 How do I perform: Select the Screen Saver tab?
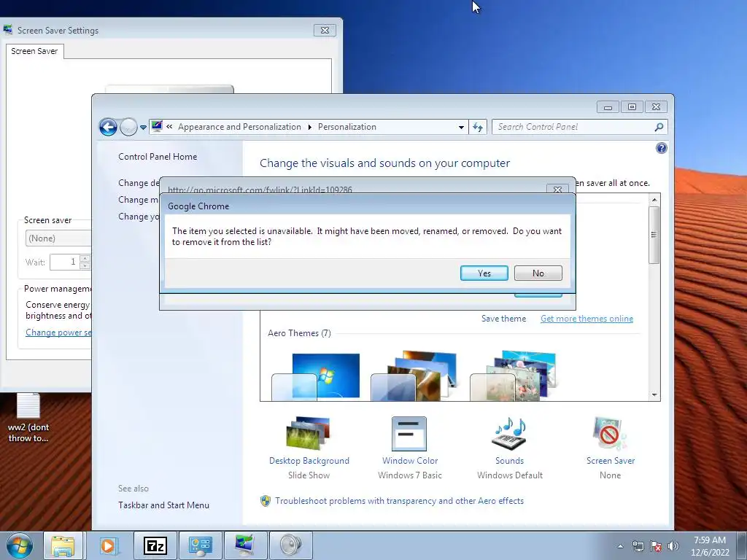34,51
